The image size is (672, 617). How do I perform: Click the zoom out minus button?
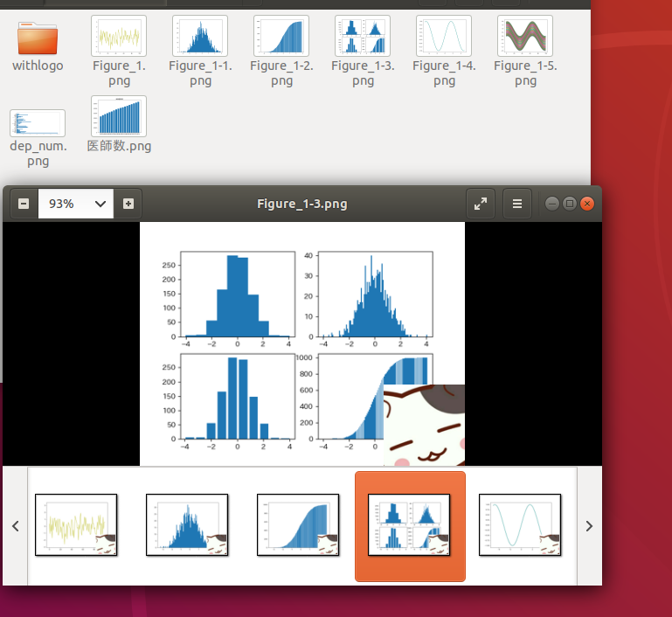(24, 204)
